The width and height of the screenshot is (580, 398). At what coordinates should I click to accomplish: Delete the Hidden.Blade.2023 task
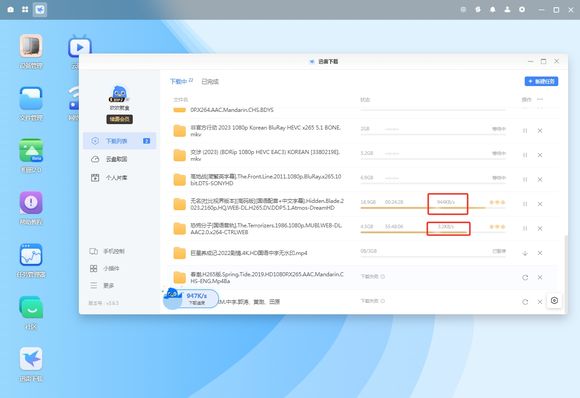(540, 204)
